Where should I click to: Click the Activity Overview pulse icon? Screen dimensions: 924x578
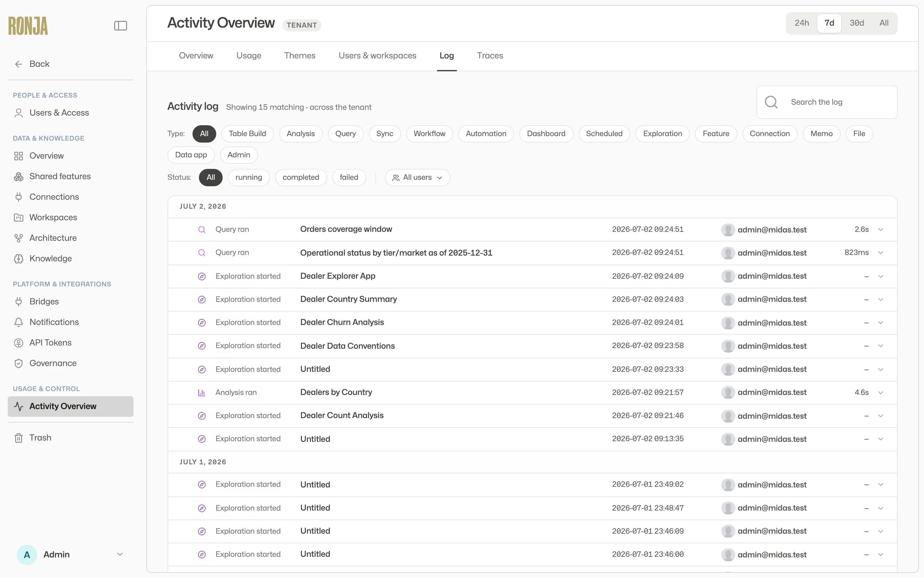point(18,406)
